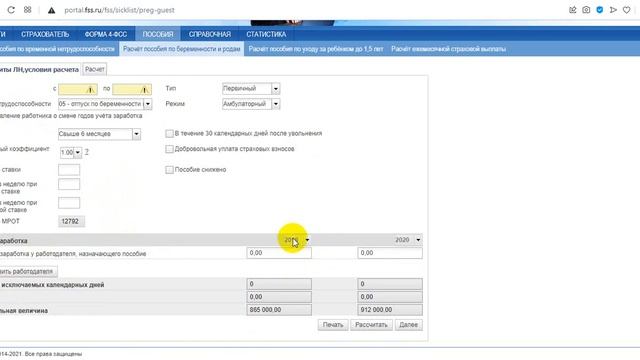
Task: Switch to the 'Расчет' form tab
Action: click(x=95, y=69)
